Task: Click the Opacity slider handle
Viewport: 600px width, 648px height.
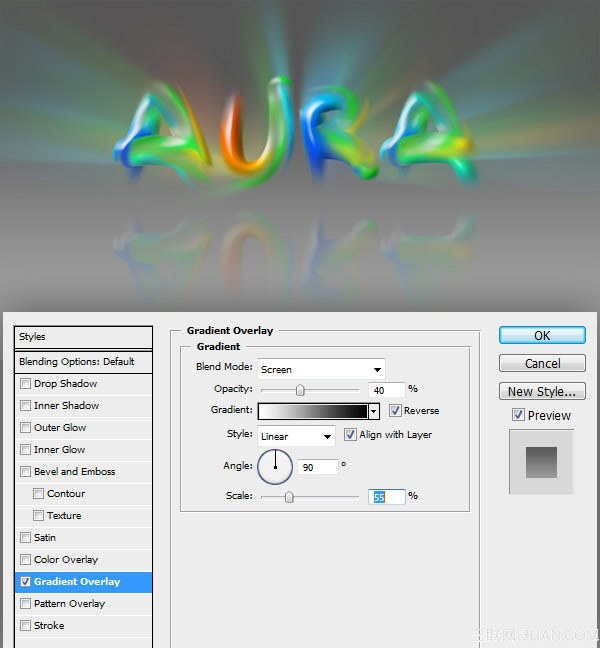Action: (x=300, y=390)
